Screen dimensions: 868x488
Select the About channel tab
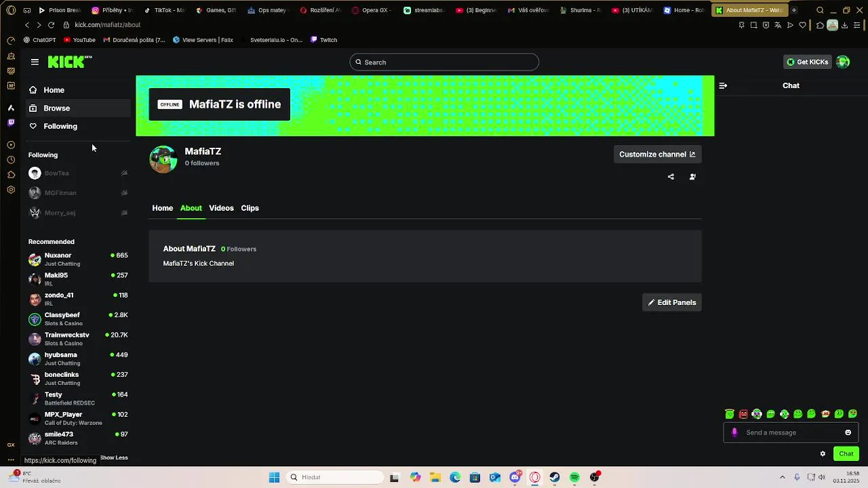pyautogui.click(x=191, y=208)
